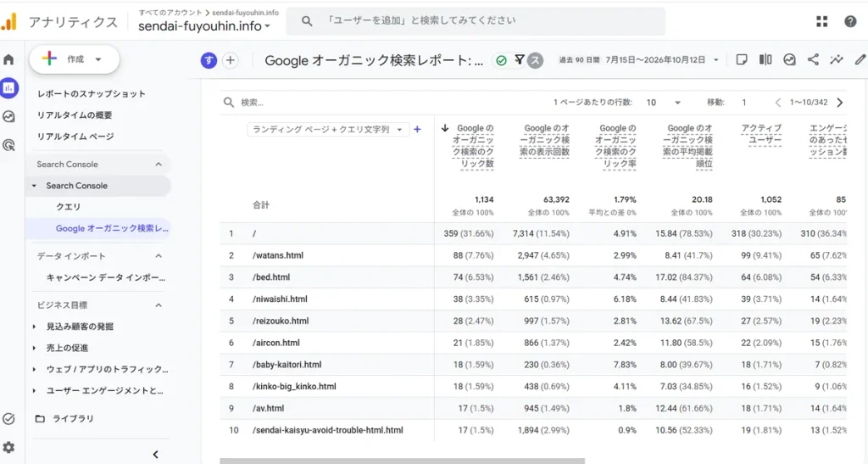Open リアルタイム ページ
The height and width of the screenshot is (464, 868).
click(x=75, y=137)
